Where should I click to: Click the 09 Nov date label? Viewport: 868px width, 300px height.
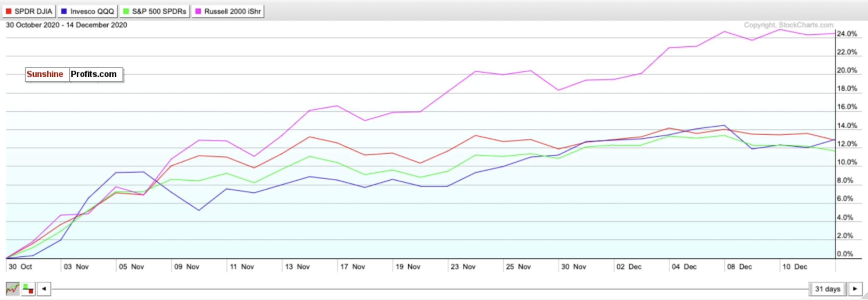pyautogui.click(x=186, y=267)
